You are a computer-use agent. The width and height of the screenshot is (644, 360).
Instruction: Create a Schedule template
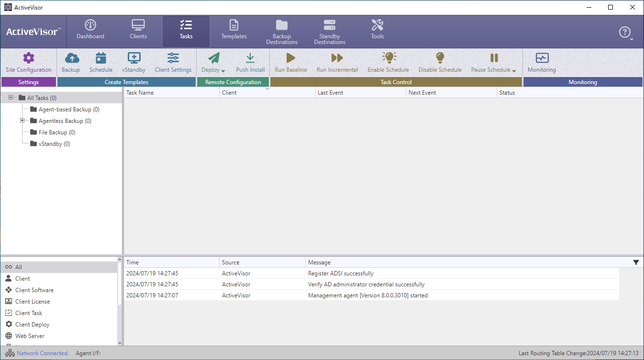click(101, 63)
